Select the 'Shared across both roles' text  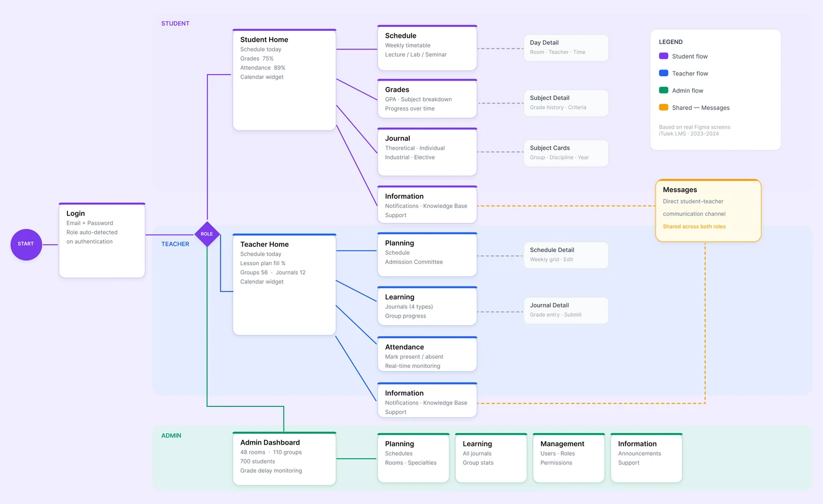pyautogui.click(x=694, y=227)
